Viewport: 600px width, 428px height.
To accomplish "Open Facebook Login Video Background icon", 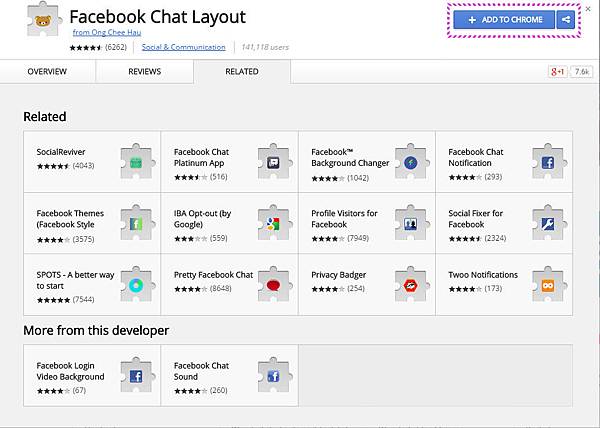I will [137, 375].
